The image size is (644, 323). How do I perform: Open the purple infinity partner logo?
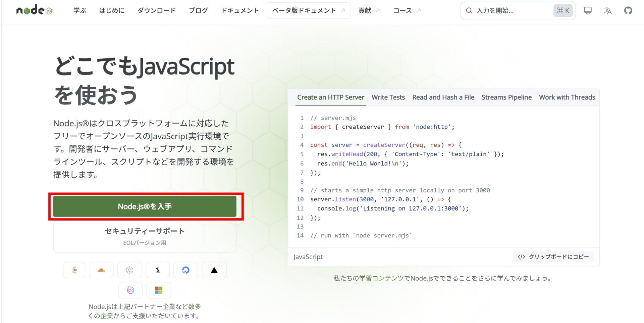coord(130,290)
